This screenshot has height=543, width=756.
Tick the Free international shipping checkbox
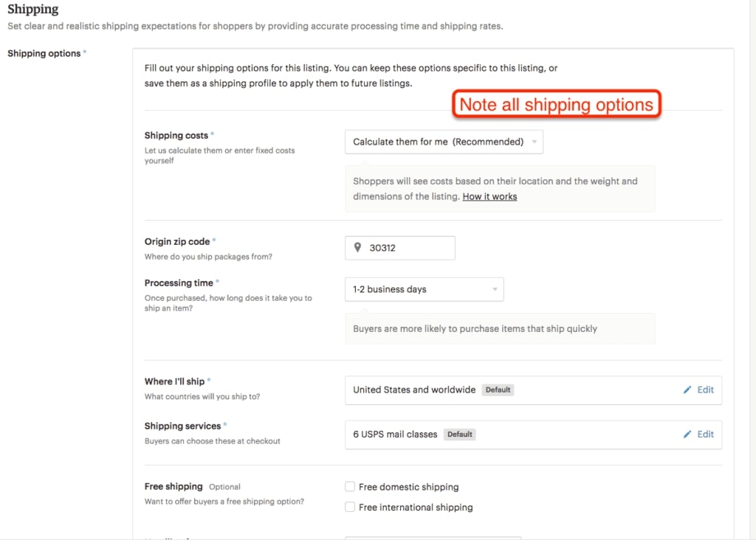click(x=350, y=507)
